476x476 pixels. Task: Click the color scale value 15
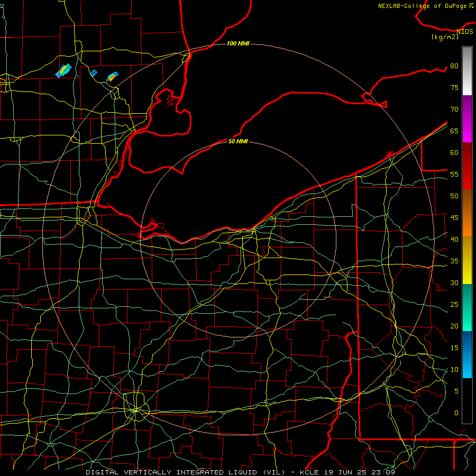[454, 347]
